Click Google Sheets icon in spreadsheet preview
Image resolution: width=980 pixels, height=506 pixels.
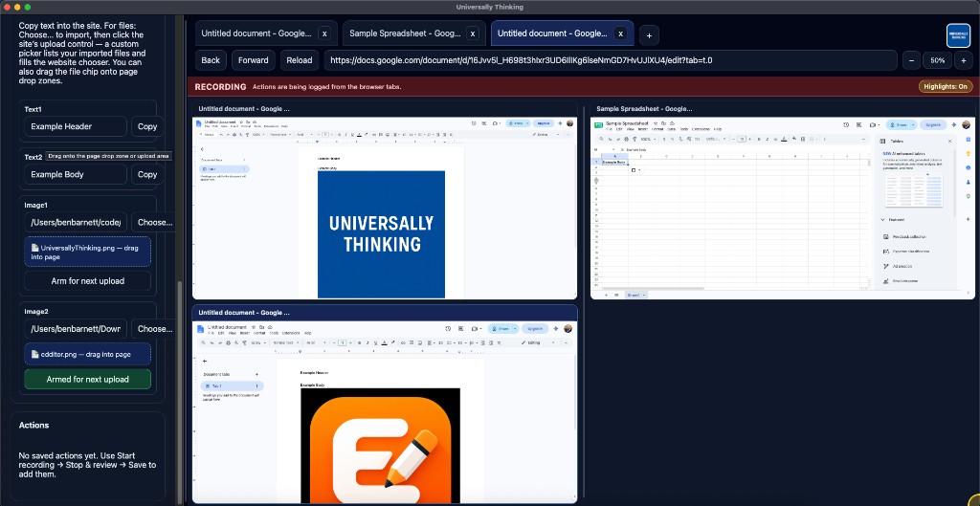598,125
